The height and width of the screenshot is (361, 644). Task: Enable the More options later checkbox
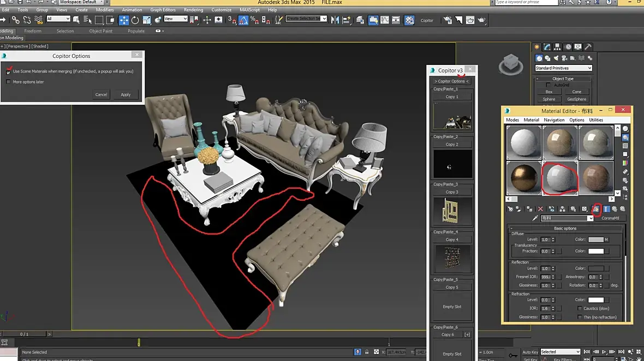8,82
